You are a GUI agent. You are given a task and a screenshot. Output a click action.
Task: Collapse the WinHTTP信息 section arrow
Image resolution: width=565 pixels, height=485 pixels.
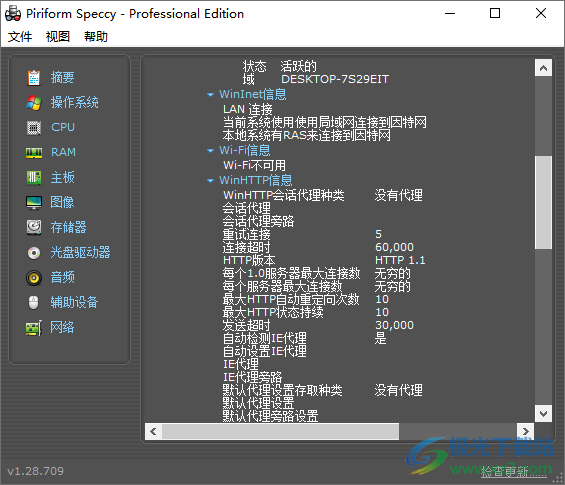(x=210, y=181)
